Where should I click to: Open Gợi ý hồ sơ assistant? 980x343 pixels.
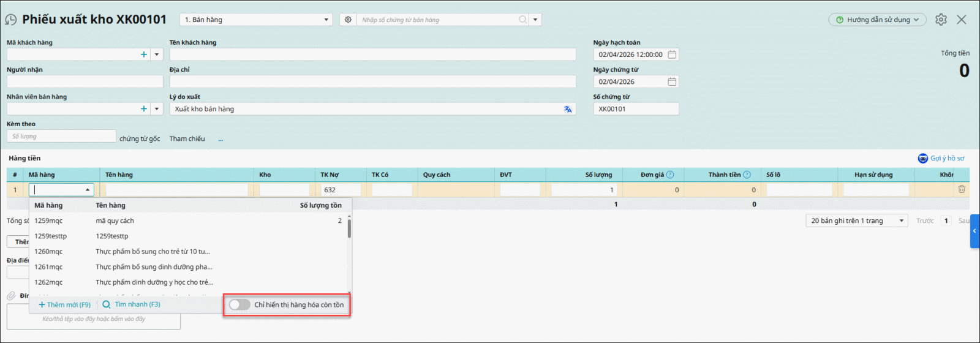941,158
